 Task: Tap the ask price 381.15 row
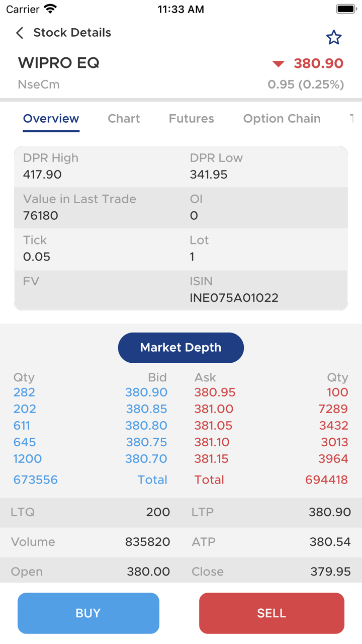(211, 459)
